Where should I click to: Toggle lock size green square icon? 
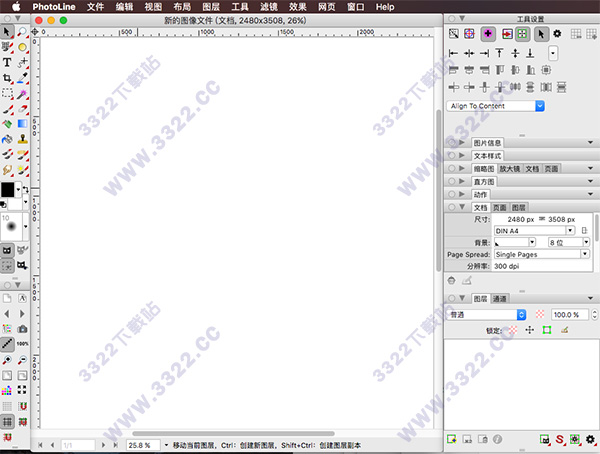tap(547, 330)
